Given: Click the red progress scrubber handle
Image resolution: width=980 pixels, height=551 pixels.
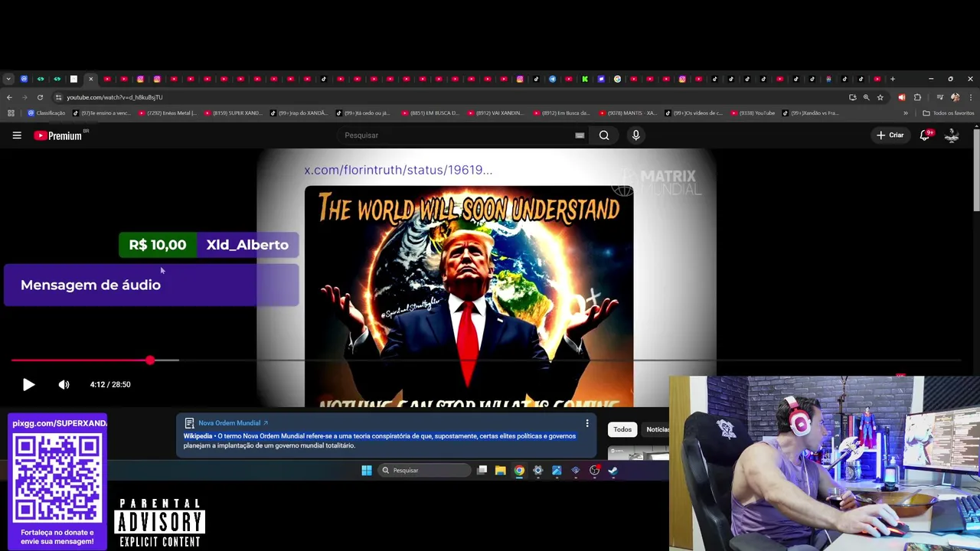Looking at the screenshot, I should (150, 360).
